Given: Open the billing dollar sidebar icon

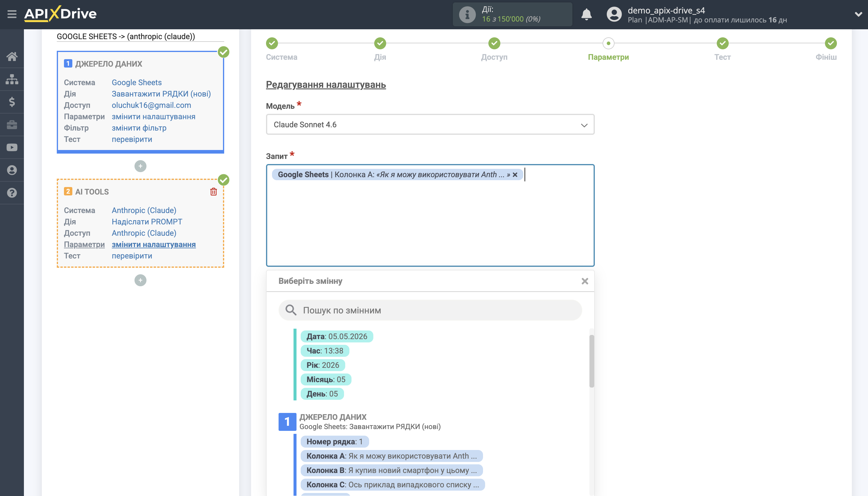Looking at the screenshot, I should pyautogui.click(x=12, y=102).
